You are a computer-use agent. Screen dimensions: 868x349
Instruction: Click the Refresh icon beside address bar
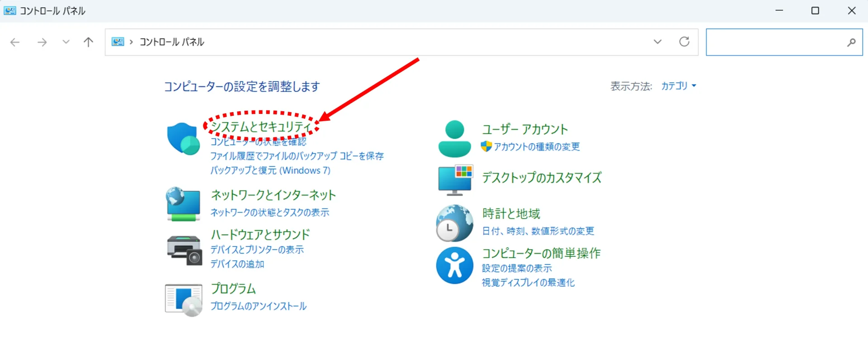tap(684, 42)
